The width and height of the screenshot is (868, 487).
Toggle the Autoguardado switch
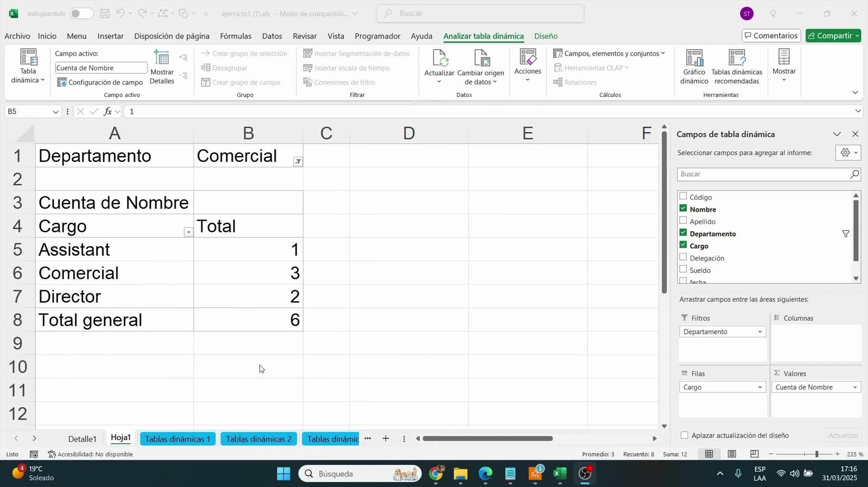point(80,14)
